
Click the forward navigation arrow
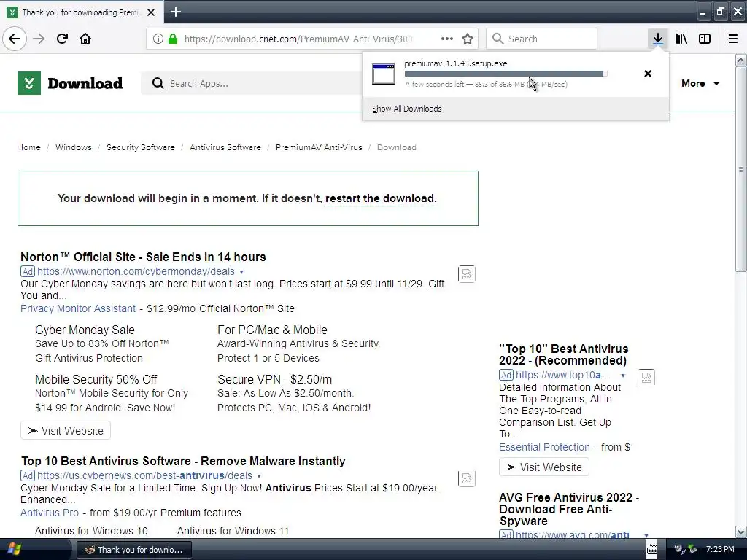39,39
